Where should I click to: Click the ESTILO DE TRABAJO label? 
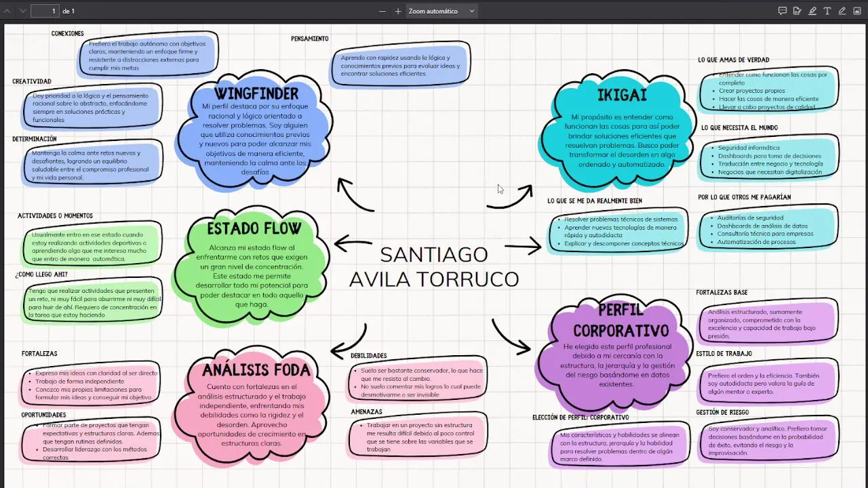coord(724,353)
